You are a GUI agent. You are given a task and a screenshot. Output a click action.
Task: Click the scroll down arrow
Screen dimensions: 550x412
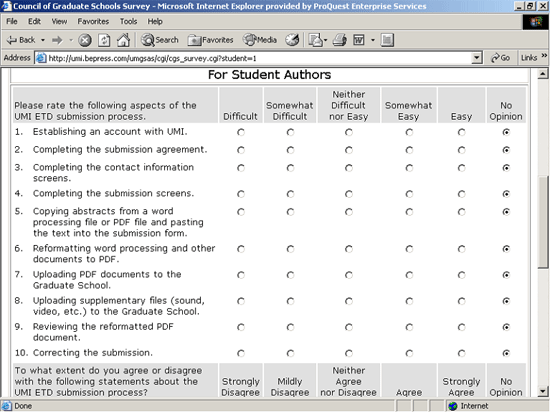pos(543,391)
